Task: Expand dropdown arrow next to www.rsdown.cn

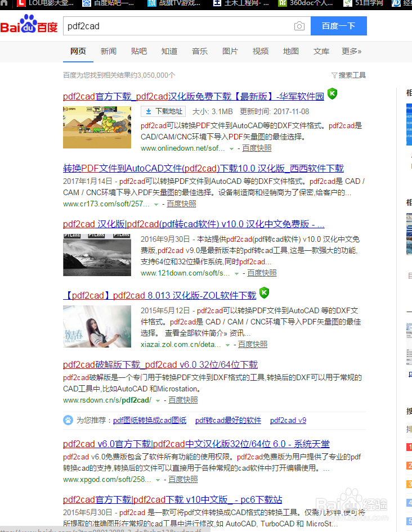Action: coord(158,401)
